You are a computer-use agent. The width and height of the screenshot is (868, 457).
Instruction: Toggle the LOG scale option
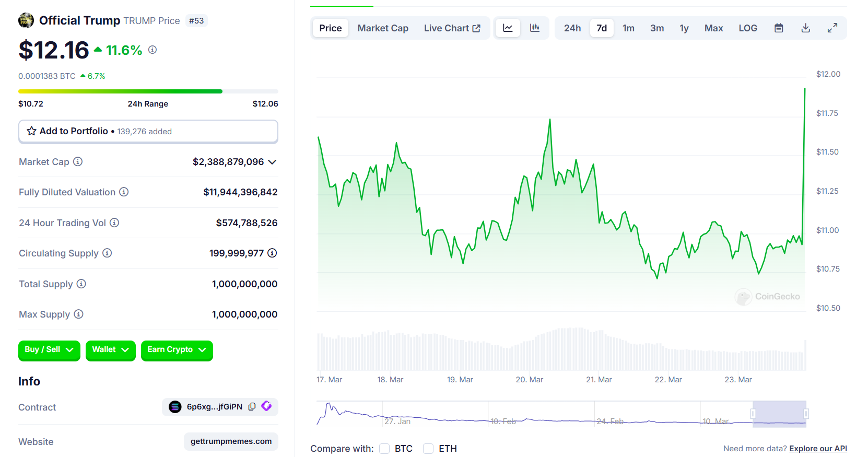(747, 28)
